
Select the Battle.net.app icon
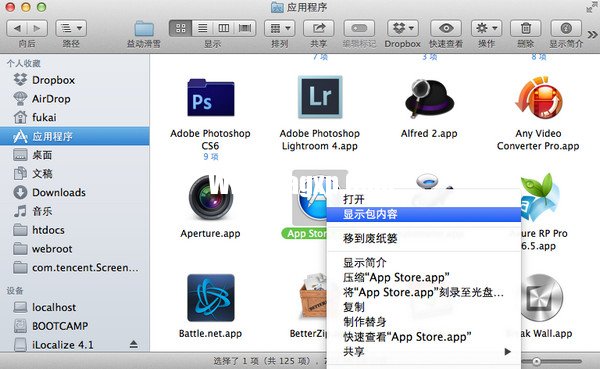tap(210, 298)
